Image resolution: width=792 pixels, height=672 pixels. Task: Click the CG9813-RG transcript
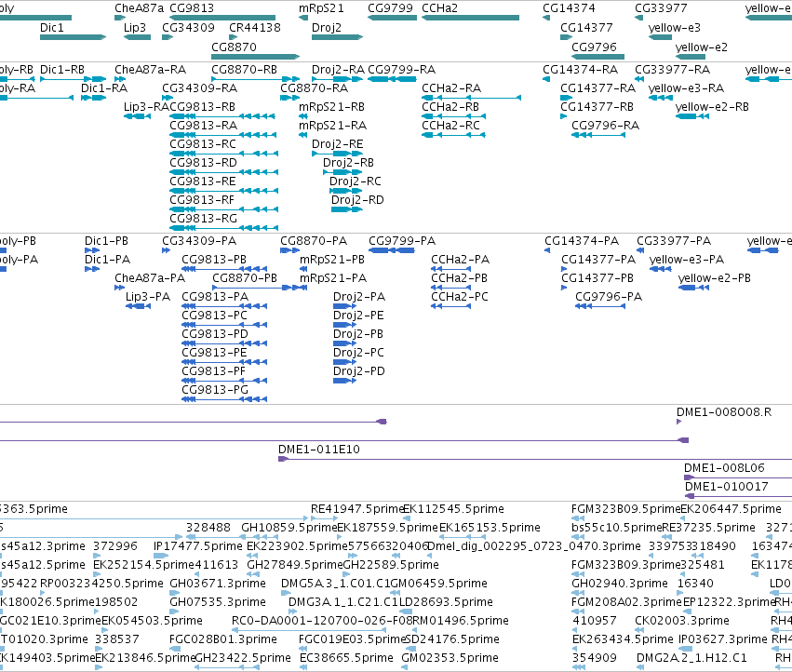click(x=223, y=228)
